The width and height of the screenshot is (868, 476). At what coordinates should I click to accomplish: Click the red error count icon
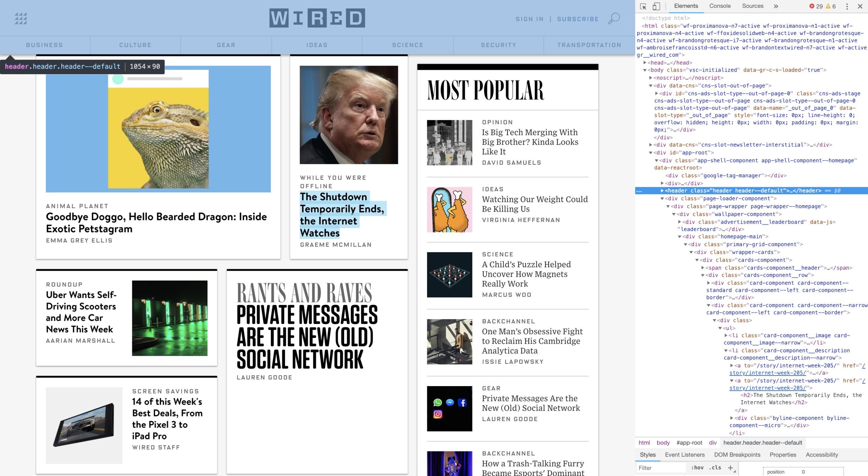(812, 6)
